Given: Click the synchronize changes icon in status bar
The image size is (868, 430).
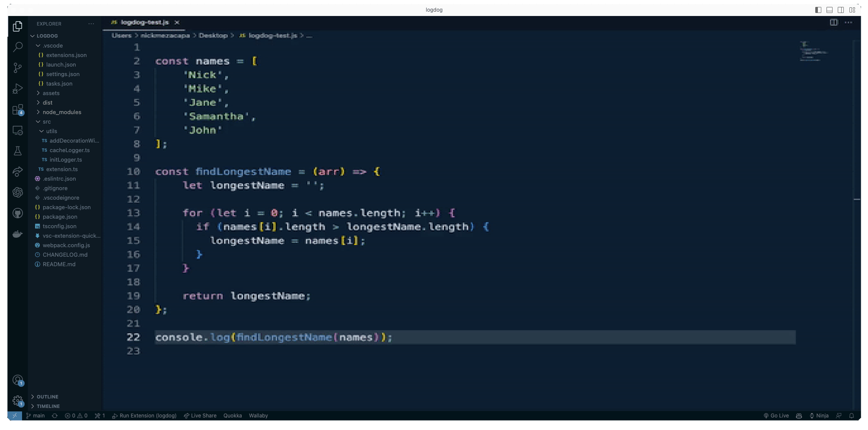Looking at the screenshot, I should pyautogui.click(x=54, y=416).
